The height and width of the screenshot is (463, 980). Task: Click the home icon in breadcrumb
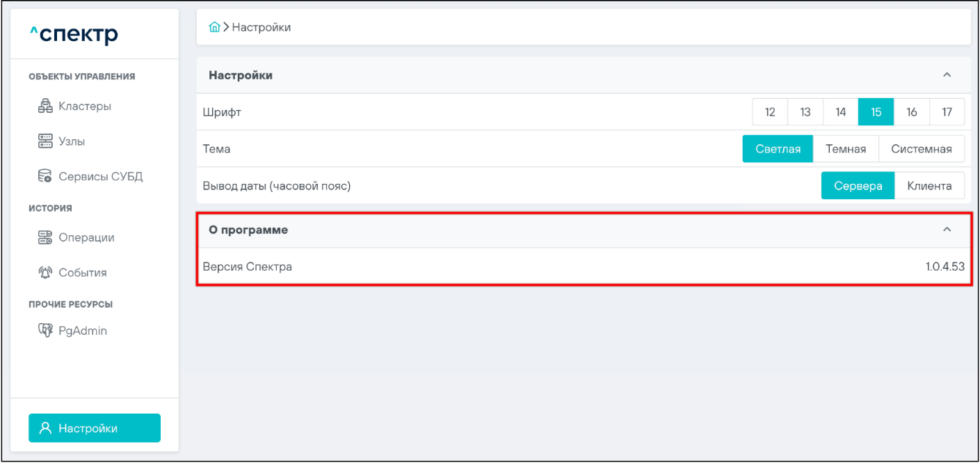point(215,27)
